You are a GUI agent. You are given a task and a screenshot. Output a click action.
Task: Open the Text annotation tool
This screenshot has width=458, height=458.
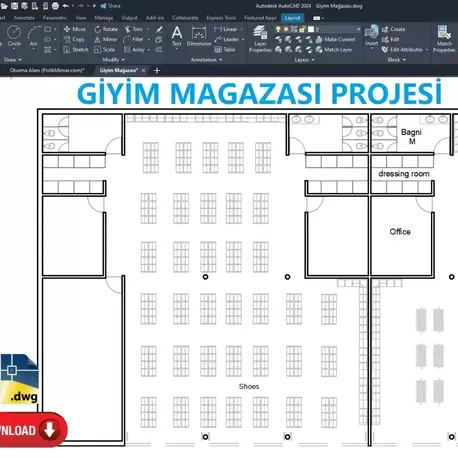pyautogui.click(x=177, y=36)
